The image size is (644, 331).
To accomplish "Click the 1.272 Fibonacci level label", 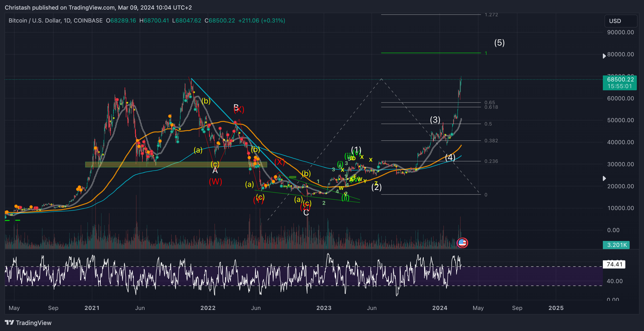I will (491, 15).
